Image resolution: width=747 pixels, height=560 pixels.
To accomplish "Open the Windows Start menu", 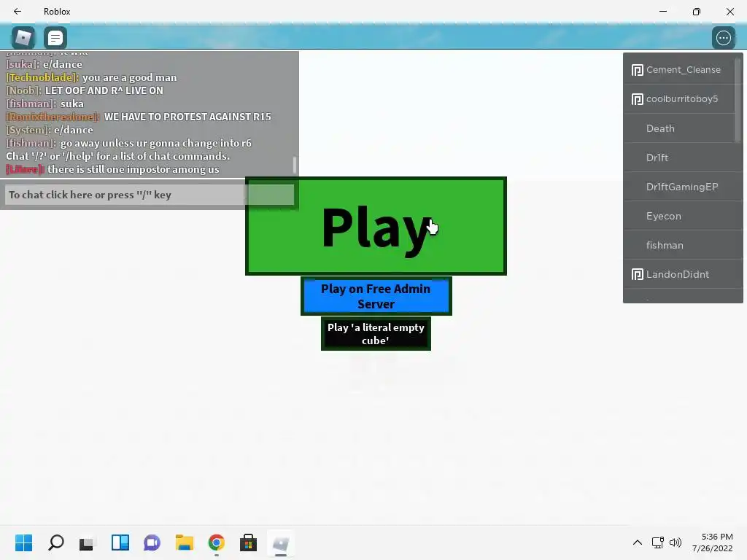I will (x=23, y=542).
